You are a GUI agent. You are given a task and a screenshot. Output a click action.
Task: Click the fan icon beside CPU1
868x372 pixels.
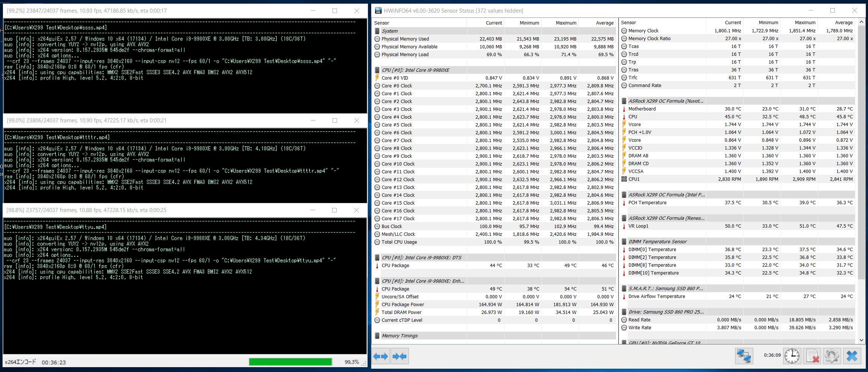click(624, 179)
